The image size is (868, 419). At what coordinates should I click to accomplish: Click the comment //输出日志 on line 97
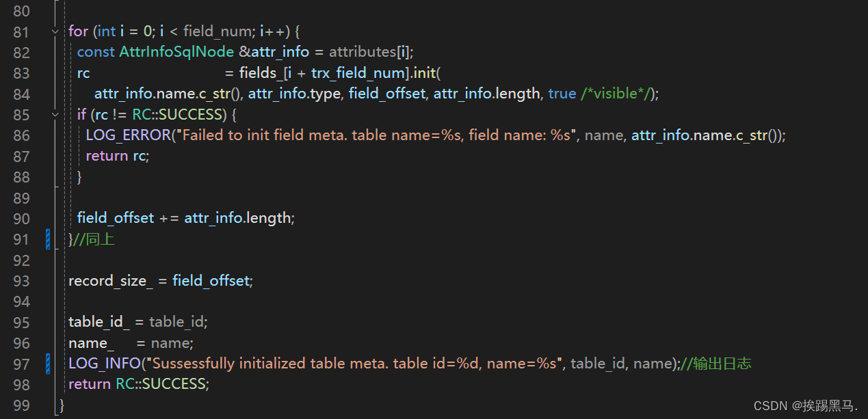tap(715, 363)
